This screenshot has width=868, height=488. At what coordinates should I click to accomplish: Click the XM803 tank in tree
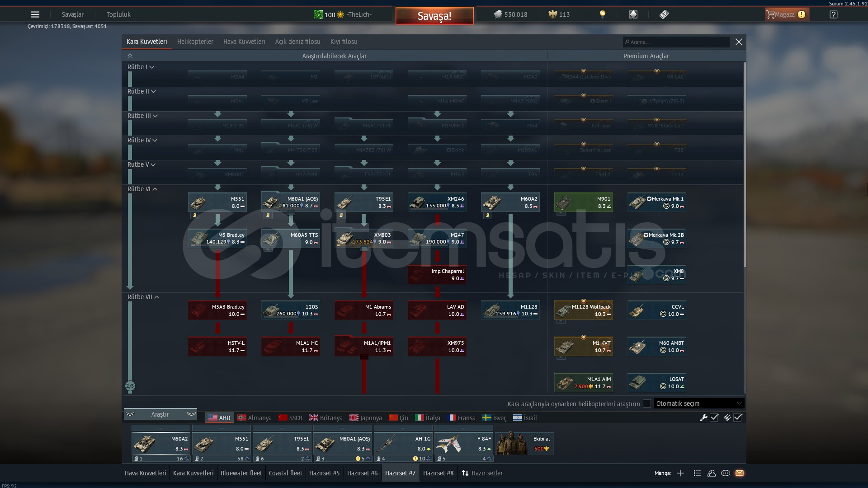pyautogui.click(x=364, y=239)
